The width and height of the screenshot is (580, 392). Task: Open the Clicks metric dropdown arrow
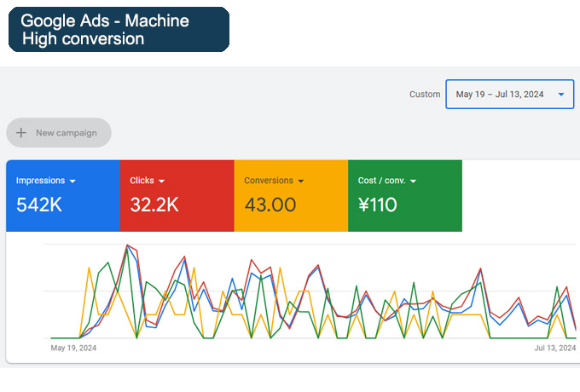pyautogui.click(x=161, y=181)
